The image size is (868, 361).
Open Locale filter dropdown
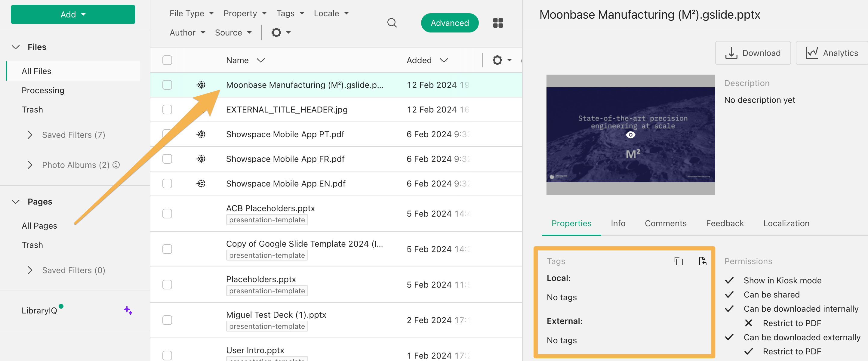(331, 13)
